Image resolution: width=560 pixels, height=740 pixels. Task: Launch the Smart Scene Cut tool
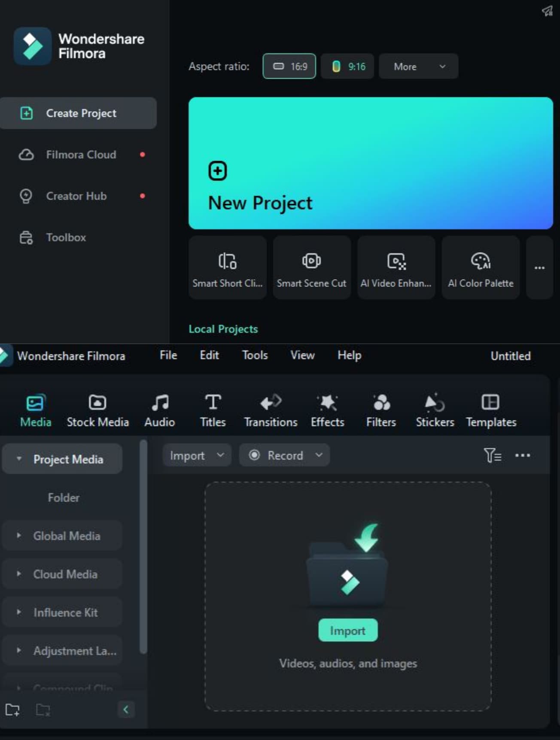click(x=312, y=267)
